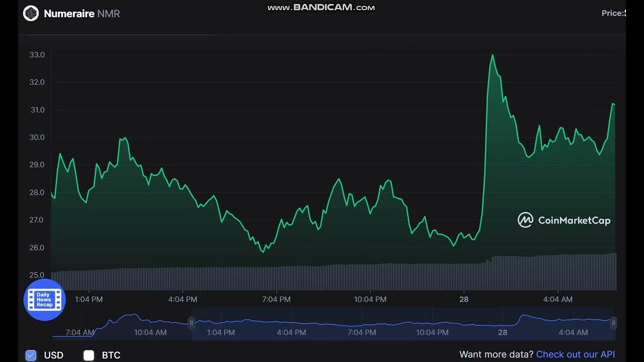Click the 33.0 y-axis label

click(37, 55)
